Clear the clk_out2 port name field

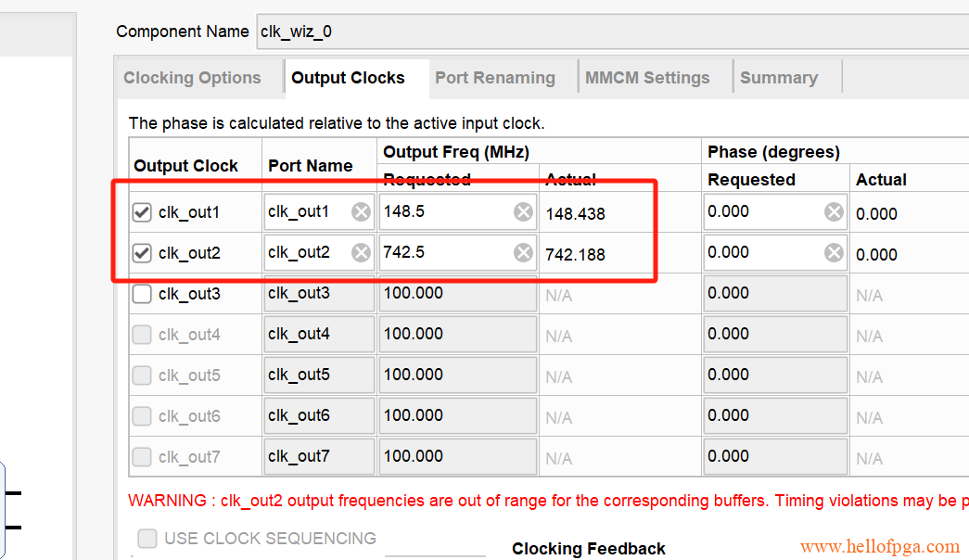coord(361,253)
